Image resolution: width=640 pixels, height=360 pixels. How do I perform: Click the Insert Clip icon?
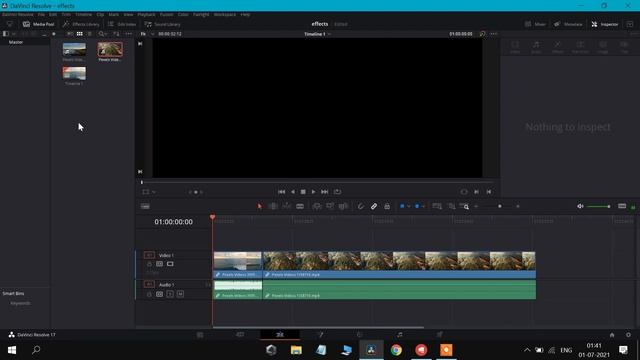[317, 207]
